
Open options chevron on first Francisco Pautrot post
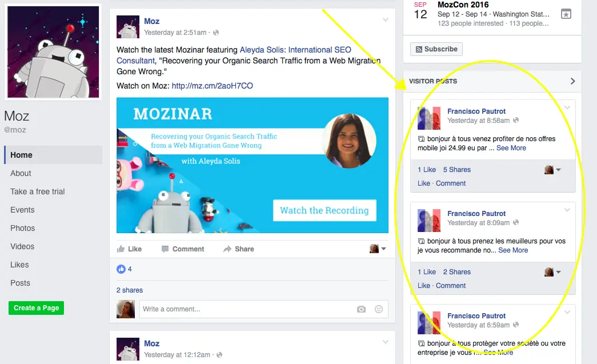click(567, 108)
